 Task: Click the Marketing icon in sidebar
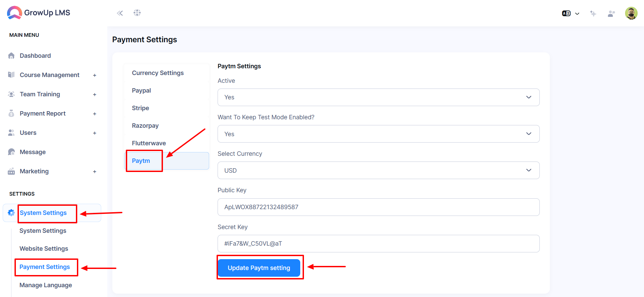(x=11, y=171)
